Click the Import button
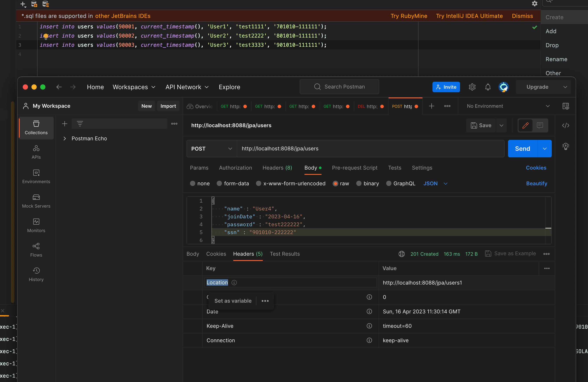This screenshot has width=588, height=382. (168, 106)
